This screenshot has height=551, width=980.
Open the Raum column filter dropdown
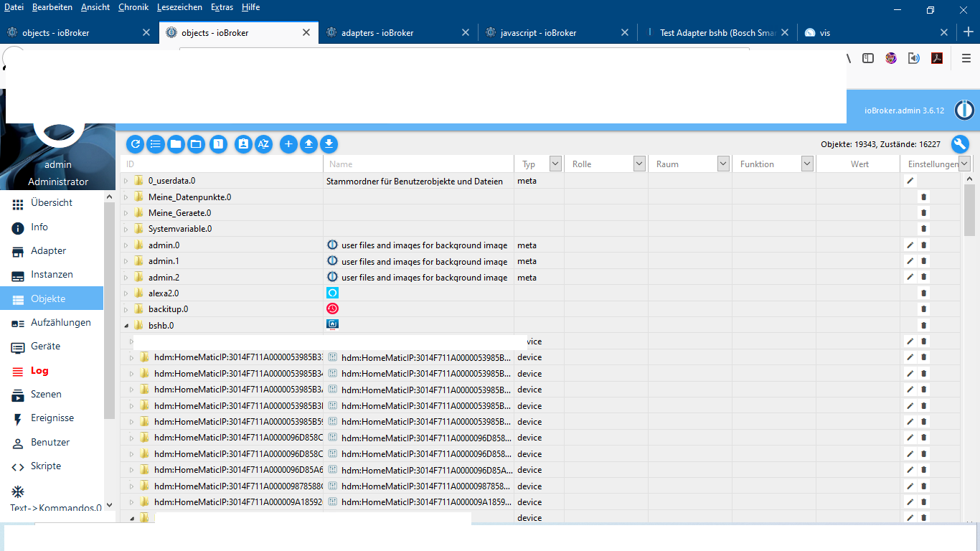pos(723,164)
